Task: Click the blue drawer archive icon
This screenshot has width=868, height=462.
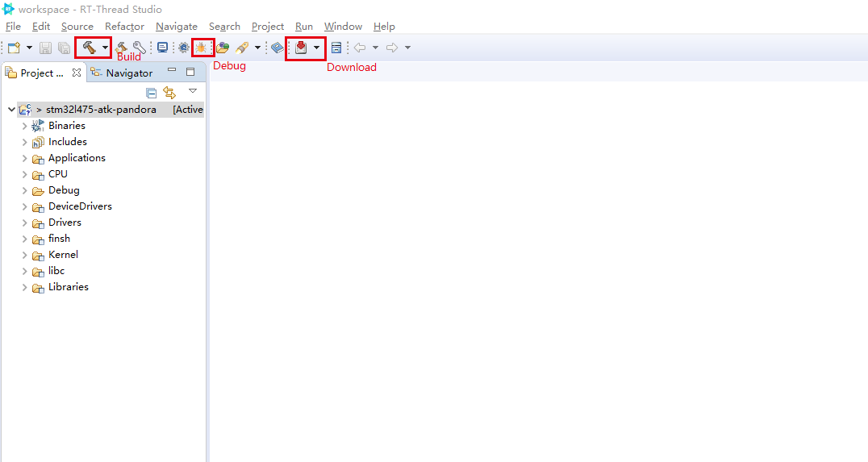Action: click(x=336, y=48)
